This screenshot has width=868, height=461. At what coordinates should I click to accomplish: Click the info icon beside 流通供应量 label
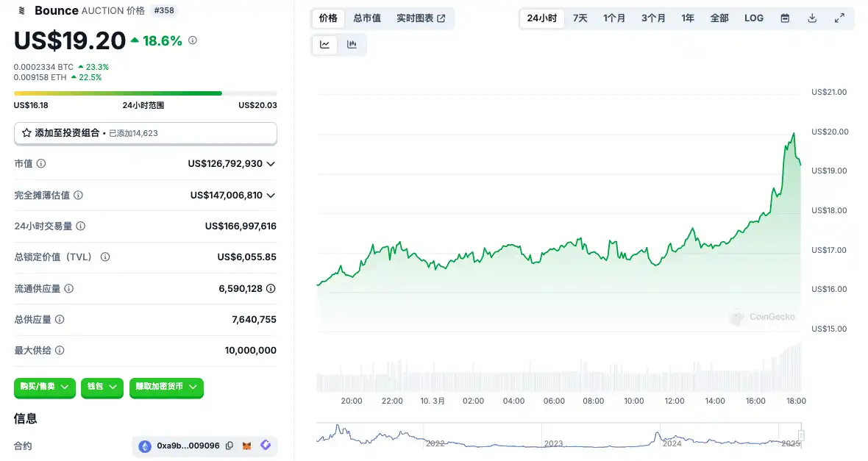point(68,288)
